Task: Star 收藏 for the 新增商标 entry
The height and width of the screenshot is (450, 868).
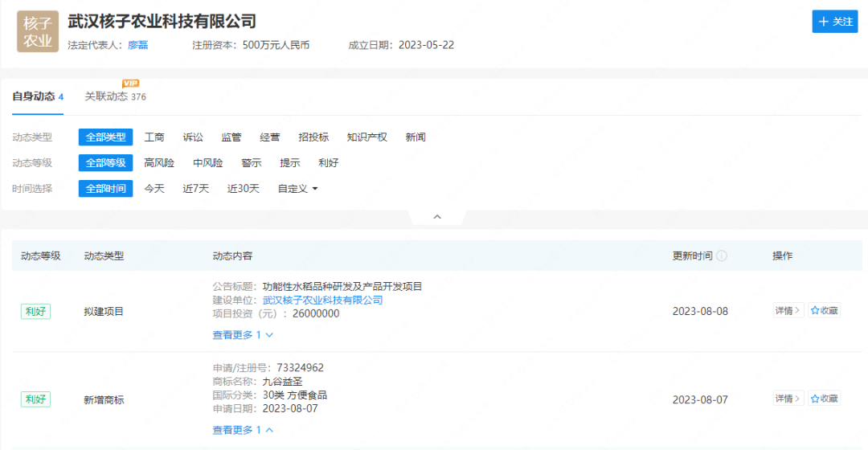Action: tap(825, 399)
